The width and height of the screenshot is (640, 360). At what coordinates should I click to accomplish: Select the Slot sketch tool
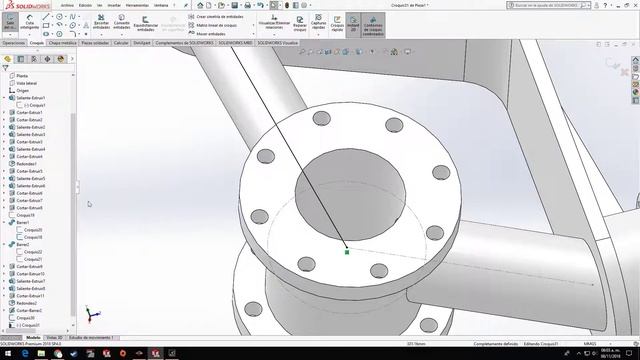(x=46, y=34)
